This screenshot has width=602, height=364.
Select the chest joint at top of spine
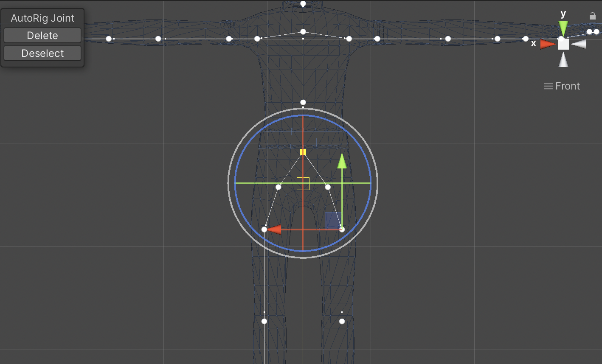(303, 32)
